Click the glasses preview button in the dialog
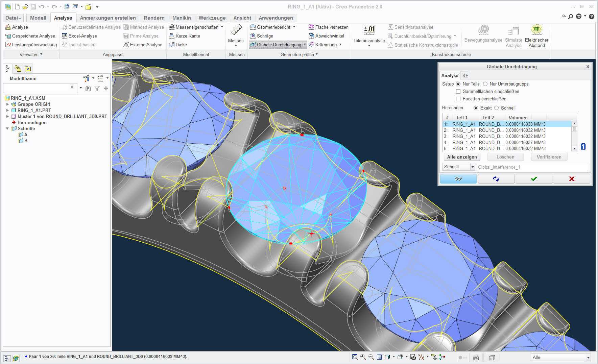The height and width of the screenshot is (364, 598). pyautogui.click(x=458, y=179)
